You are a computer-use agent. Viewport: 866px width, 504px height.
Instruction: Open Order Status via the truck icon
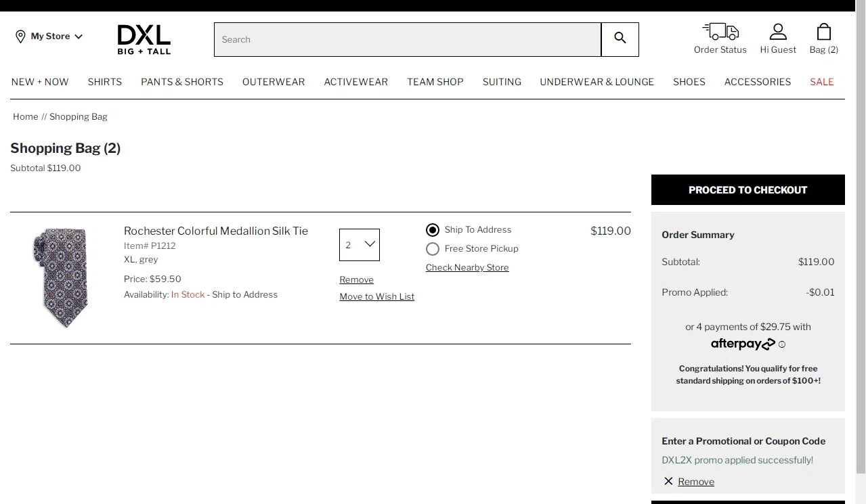point(720,31)
